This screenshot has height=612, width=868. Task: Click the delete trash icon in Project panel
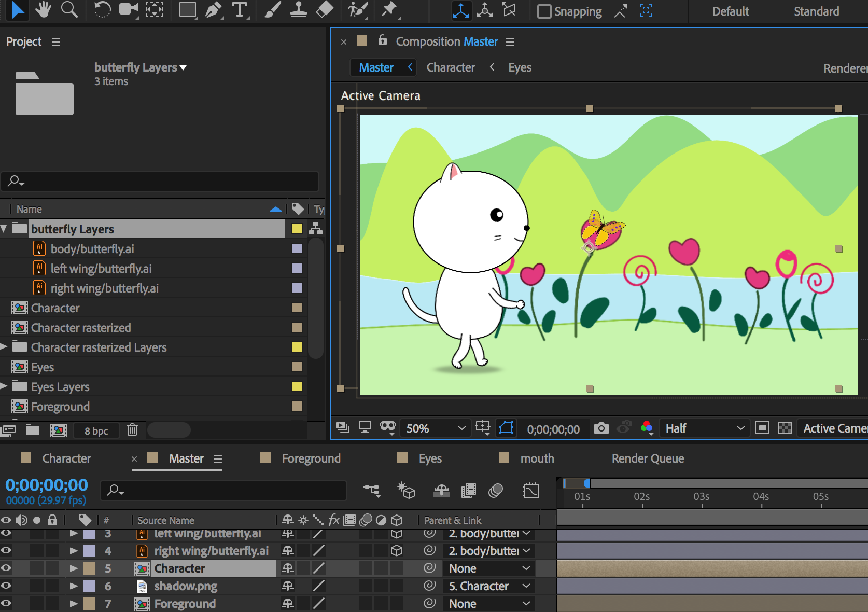132,430
